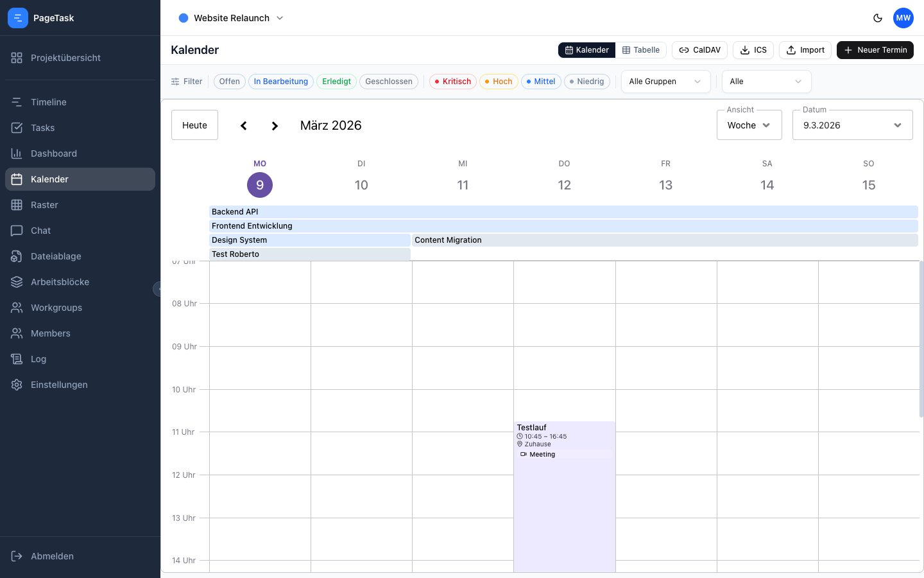The height and width of the screenshot is (578, 924).
Task: Select the Kalender view tab
Action: (x=586, y=49)
